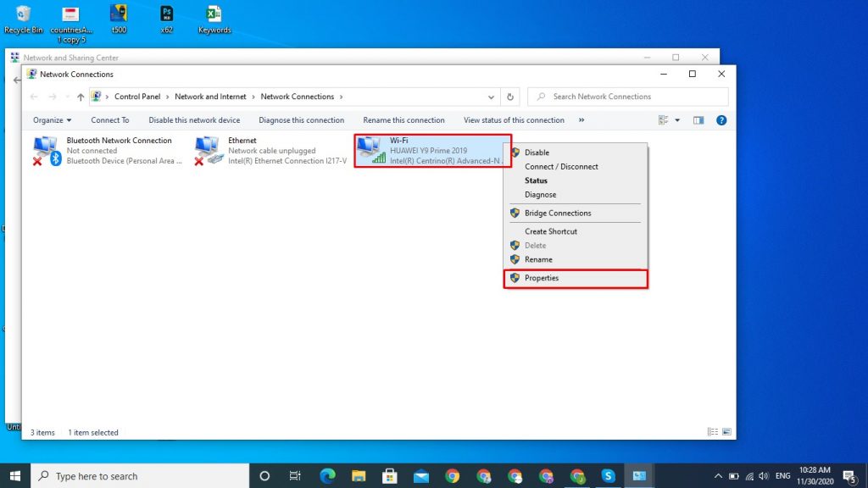Choose Properties in the context menu
The height and width of the screenshot is (488, 868).
(542, 278)
